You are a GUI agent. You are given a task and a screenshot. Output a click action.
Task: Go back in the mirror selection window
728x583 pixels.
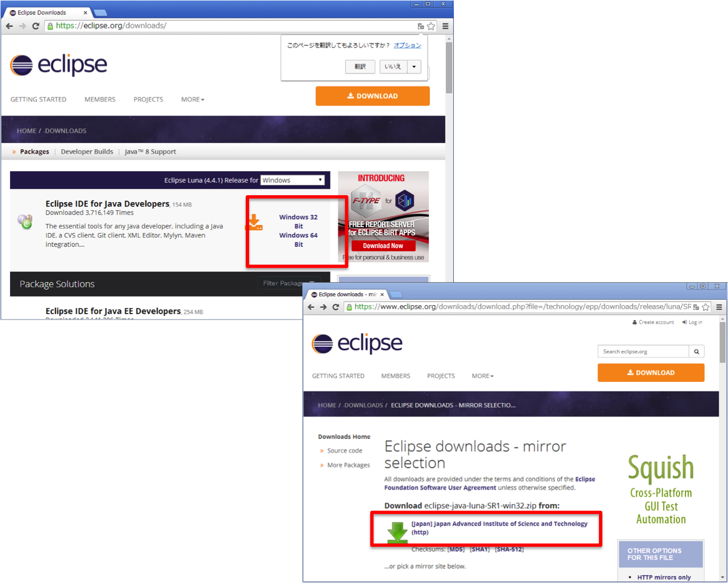[311, 307]
